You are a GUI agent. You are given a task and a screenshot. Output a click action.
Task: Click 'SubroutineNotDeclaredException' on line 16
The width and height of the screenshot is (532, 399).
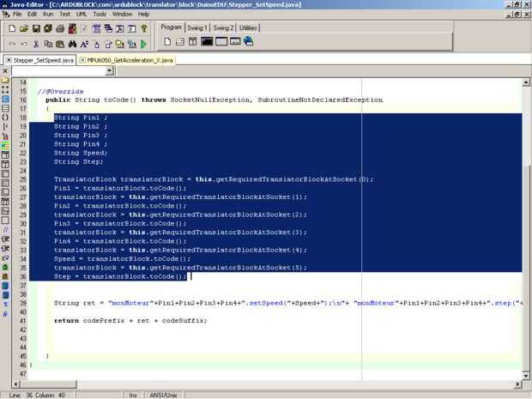pos(320,100)
